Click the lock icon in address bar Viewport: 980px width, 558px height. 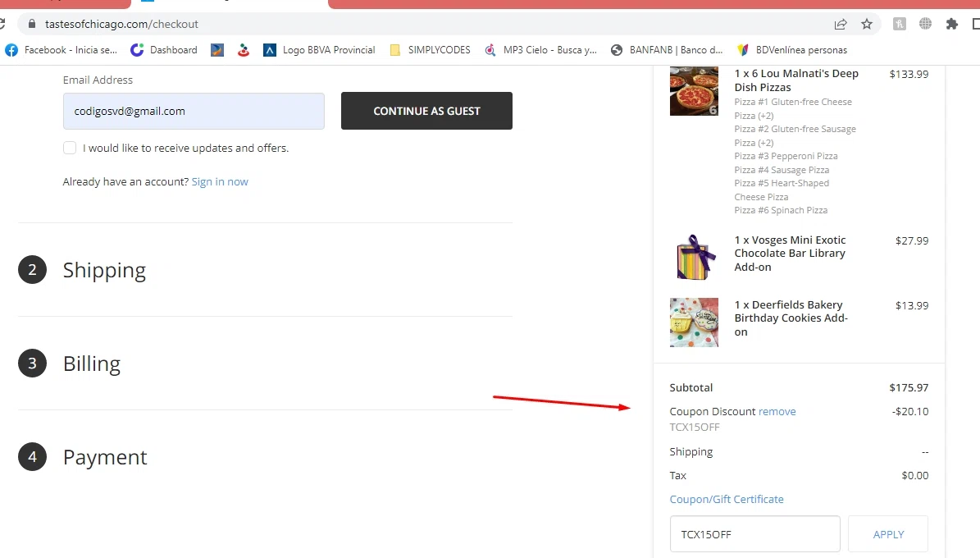point(32,24)
